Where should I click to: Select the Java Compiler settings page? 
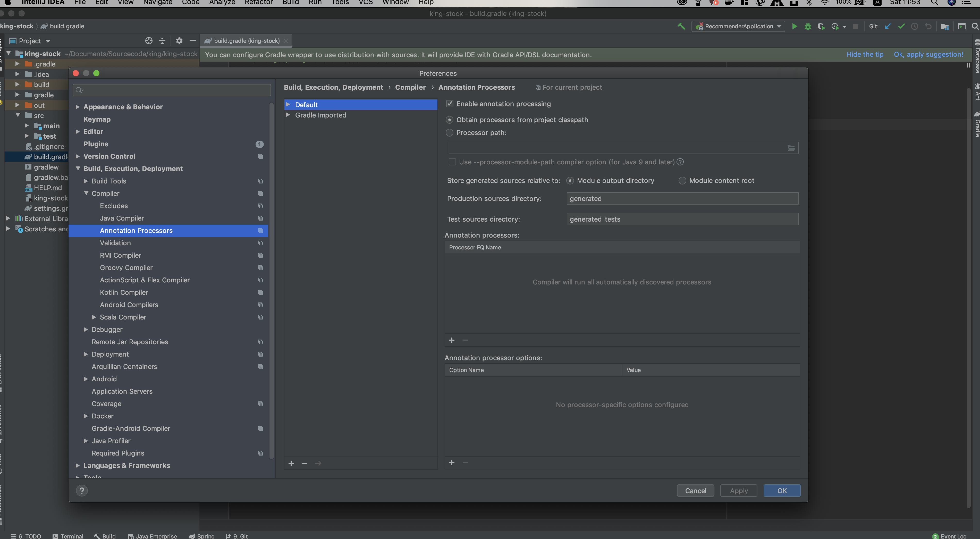pyautogui.click(x=122, y=218)
